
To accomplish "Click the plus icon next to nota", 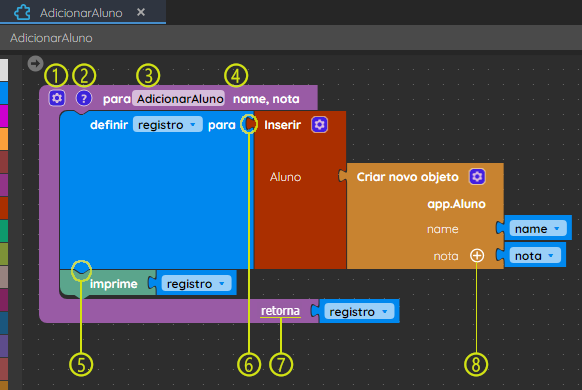I will click(x=477, y=255).
